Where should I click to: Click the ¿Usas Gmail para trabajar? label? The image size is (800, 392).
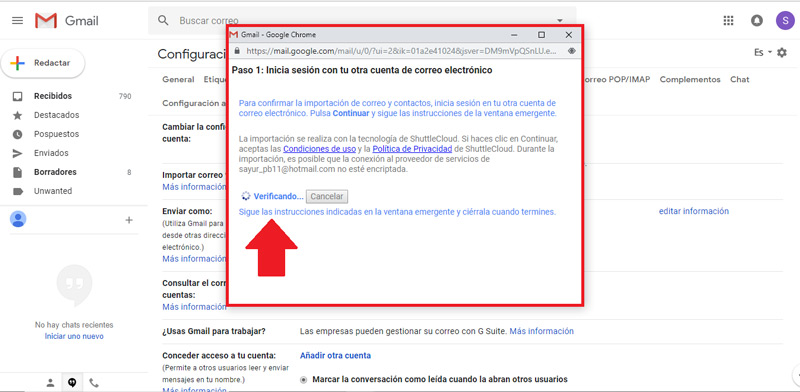214,331
